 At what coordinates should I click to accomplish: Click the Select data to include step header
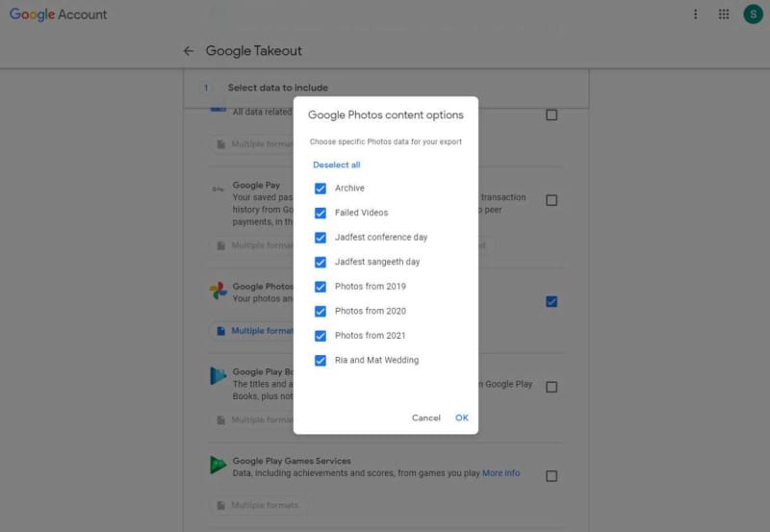tap(278, 88)
